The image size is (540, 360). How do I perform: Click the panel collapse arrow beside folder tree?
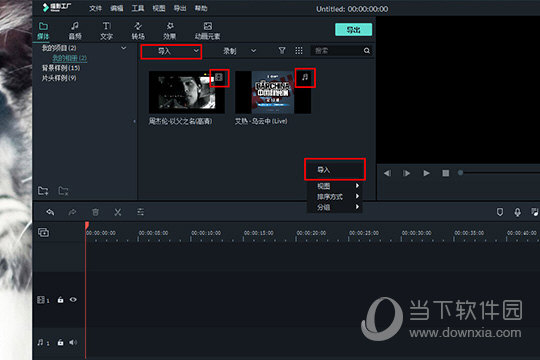pos(134,121)
